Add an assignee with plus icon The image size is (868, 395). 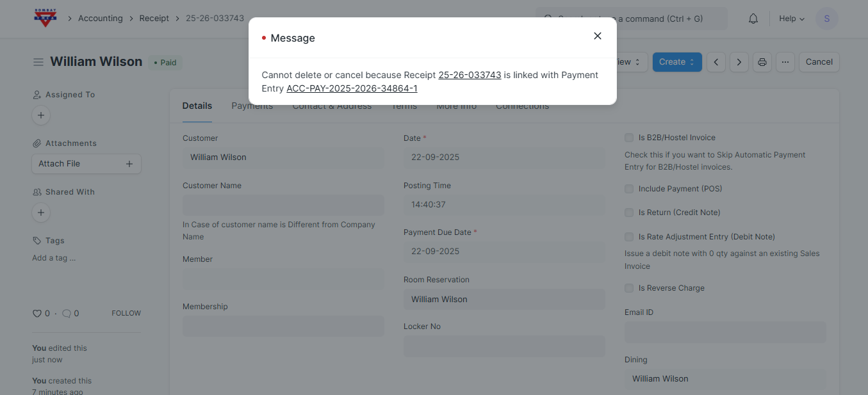click(41, 115)
